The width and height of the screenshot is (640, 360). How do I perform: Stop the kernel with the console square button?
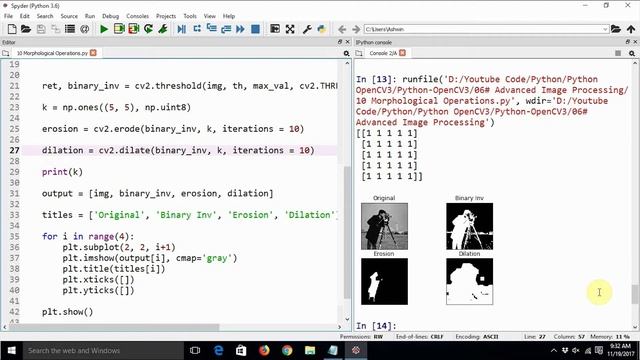pos(618,53)
